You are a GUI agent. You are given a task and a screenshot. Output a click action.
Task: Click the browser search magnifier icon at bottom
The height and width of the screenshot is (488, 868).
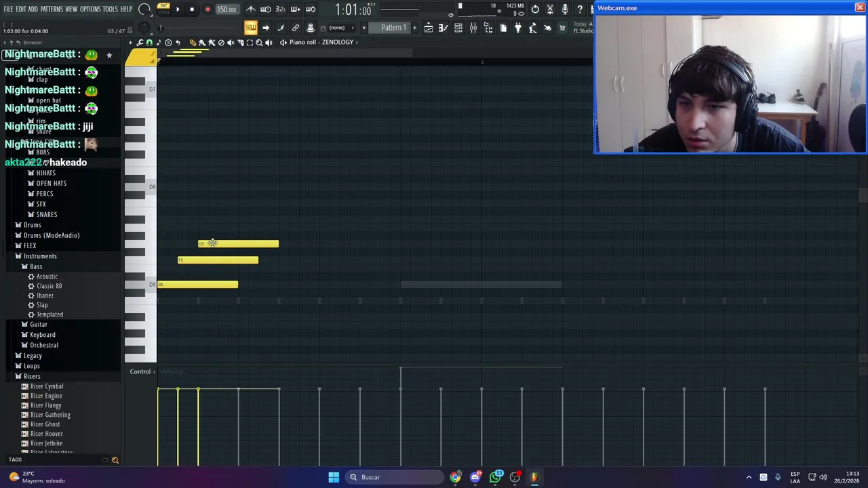coord(115,460)
